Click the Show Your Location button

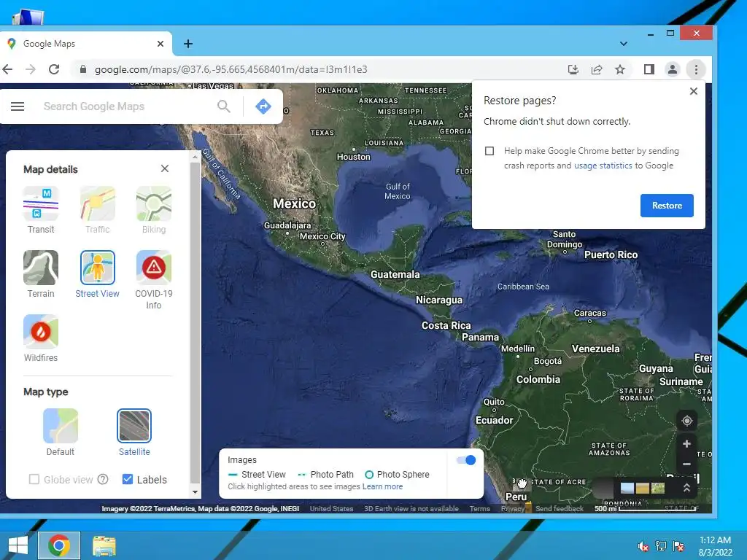686,421
